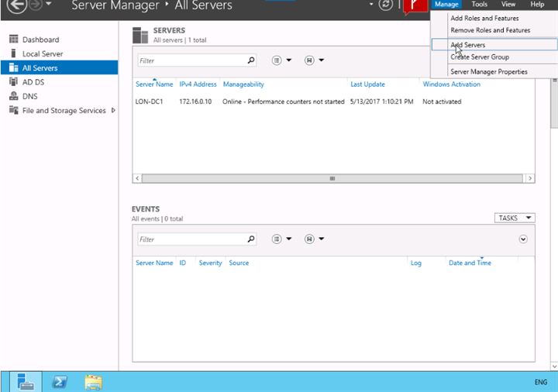The width and height of the screenshot is (558, 392).
Task: Click the Not activated status cell
Action: [442, 101]
